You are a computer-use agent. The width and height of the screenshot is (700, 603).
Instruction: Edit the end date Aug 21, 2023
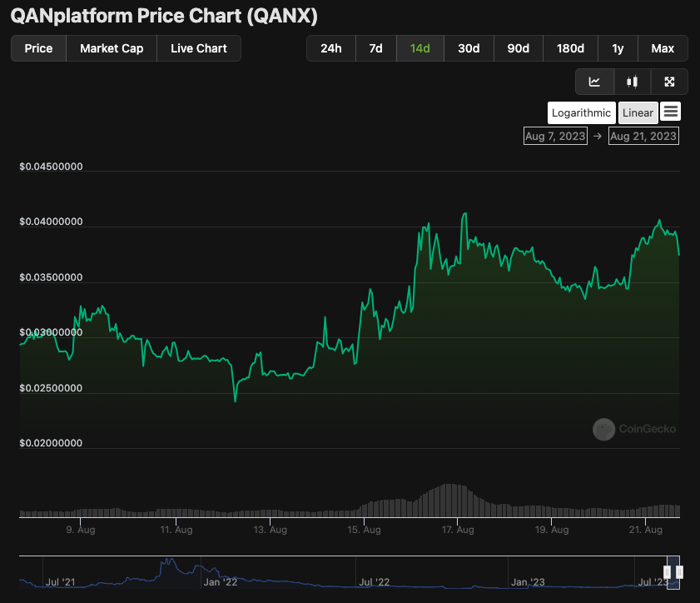tap(643, 137)
